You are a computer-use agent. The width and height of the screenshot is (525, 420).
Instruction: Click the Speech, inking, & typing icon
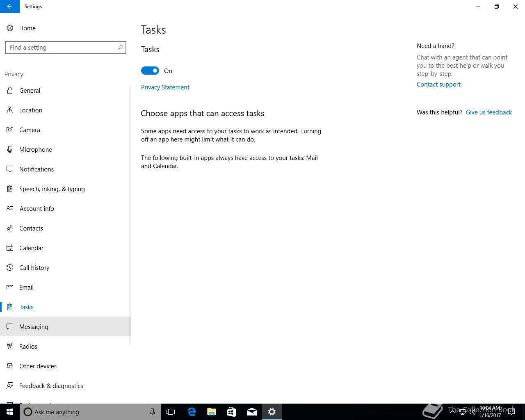(10, 189)
